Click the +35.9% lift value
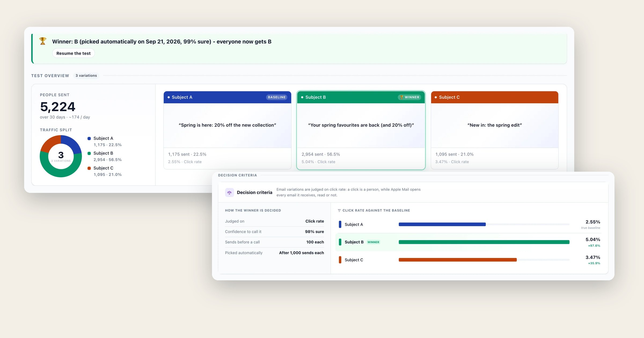 pos(594,263)
